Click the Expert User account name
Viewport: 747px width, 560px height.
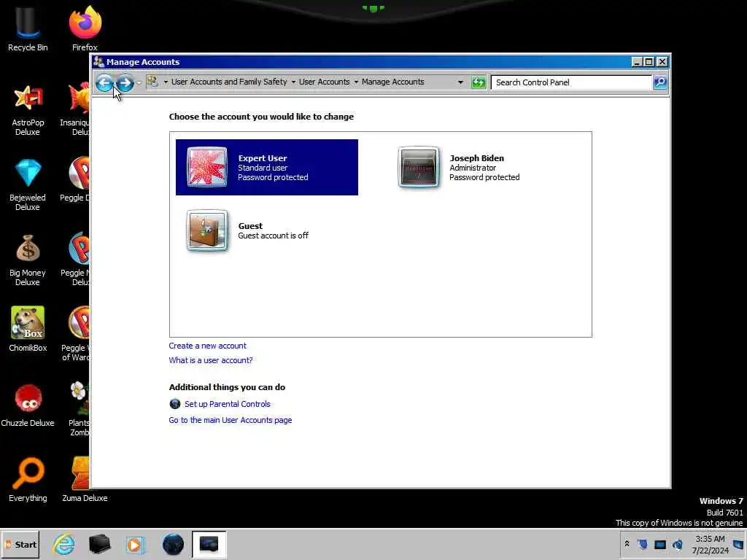point(263,158)
